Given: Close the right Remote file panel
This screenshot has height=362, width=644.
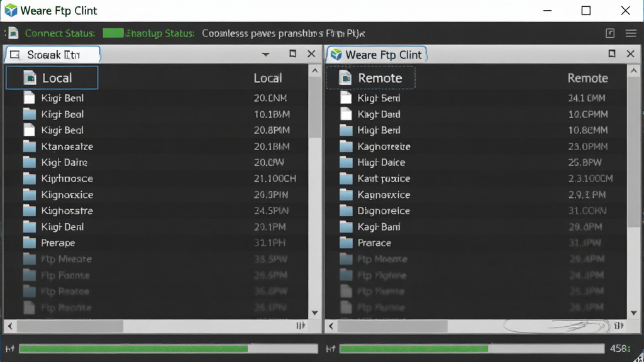Looking at the screenshot, I should tap(630, 54).
